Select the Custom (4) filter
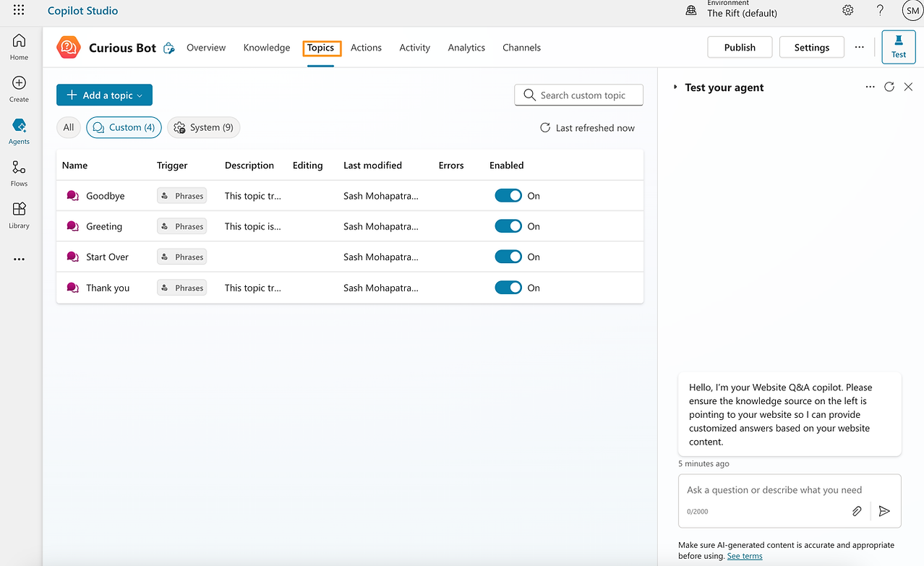 [x=124, y=127]
